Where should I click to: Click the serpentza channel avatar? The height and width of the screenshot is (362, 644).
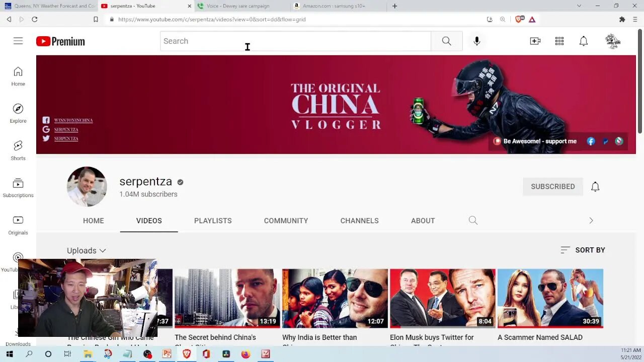(87, 187)
